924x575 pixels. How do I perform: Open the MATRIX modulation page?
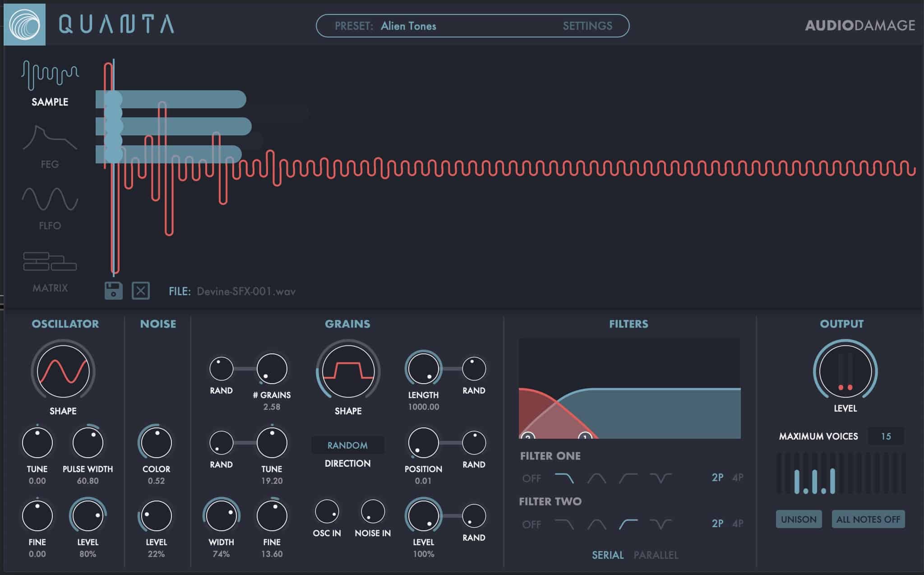pyautogui.click(x=50, y=272)
